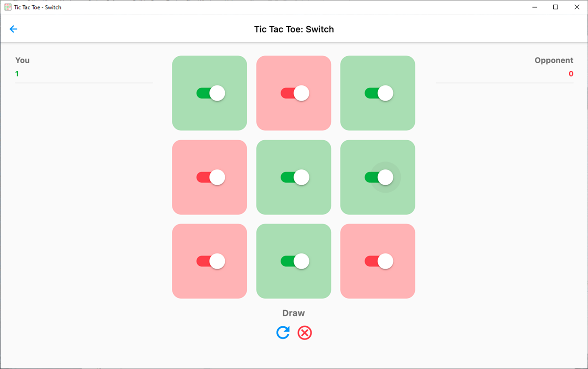Click your score of 1
Viewport: 588px width, 369px height.
tap(17, 74)
